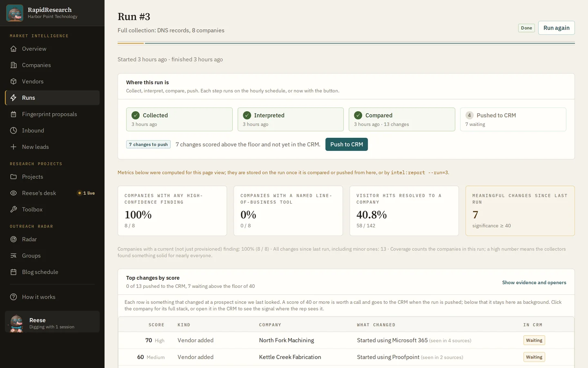The height and width of the screenshot is (368, 588).
Task: Click Started using Microsoft 365 cell
Action: pyautogui.click(x=414, y=340)
